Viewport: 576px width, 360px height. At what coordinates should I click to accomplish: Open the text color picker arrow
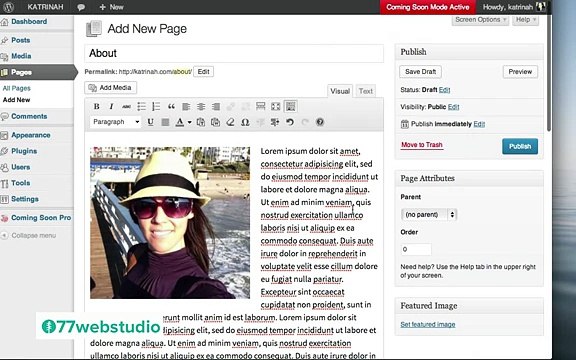[190, 122]
